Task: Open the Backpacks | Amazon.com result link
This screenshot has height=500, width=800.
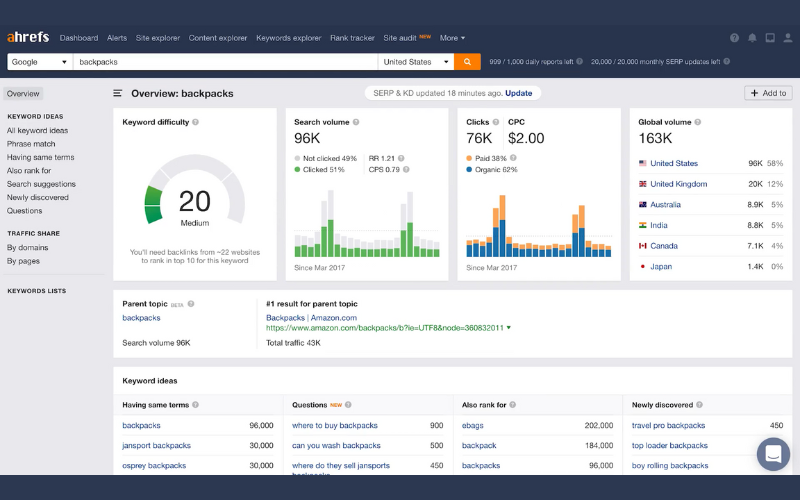Action: click(311, 317)
